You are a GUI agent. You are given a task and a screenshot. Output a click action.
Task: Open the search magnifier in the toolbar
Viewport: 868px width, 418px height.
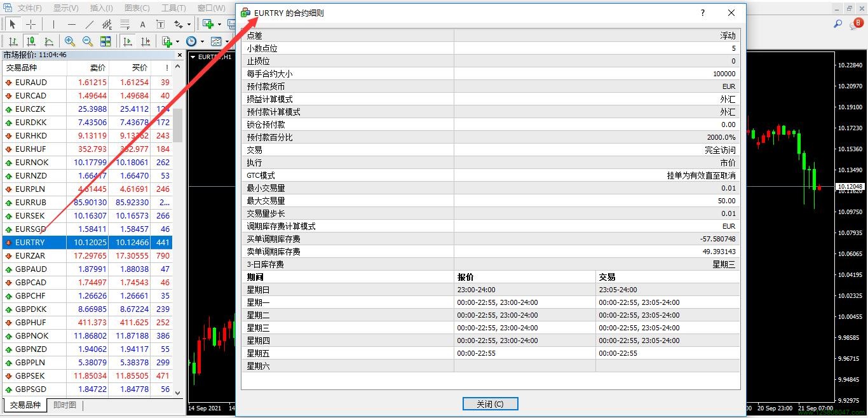pos(838,24)
